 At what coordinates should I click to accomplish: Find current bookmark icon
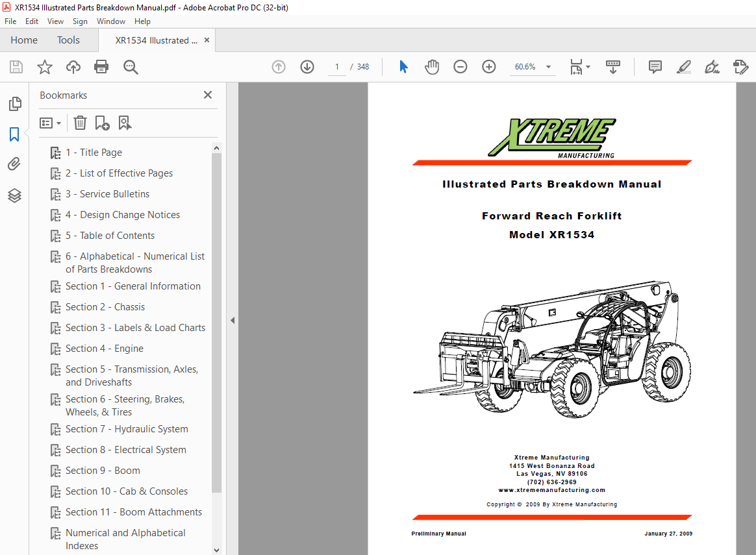[125, 123]
